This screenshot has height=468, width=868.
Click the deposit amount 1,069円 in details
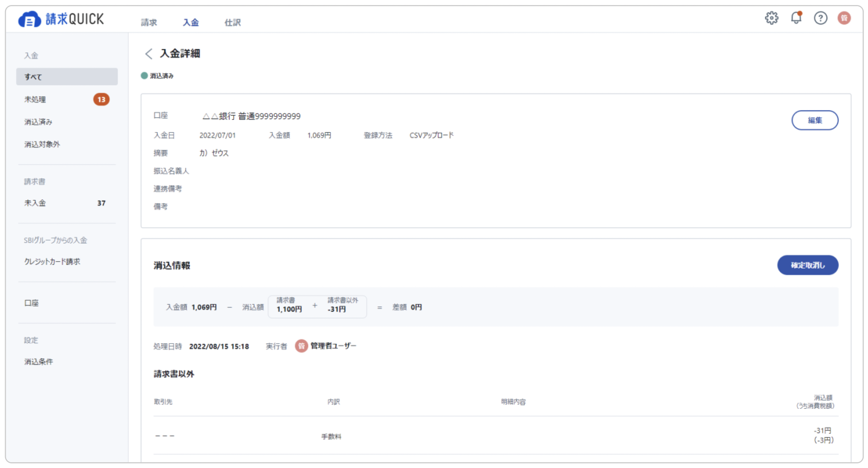[x=319, y=135]
